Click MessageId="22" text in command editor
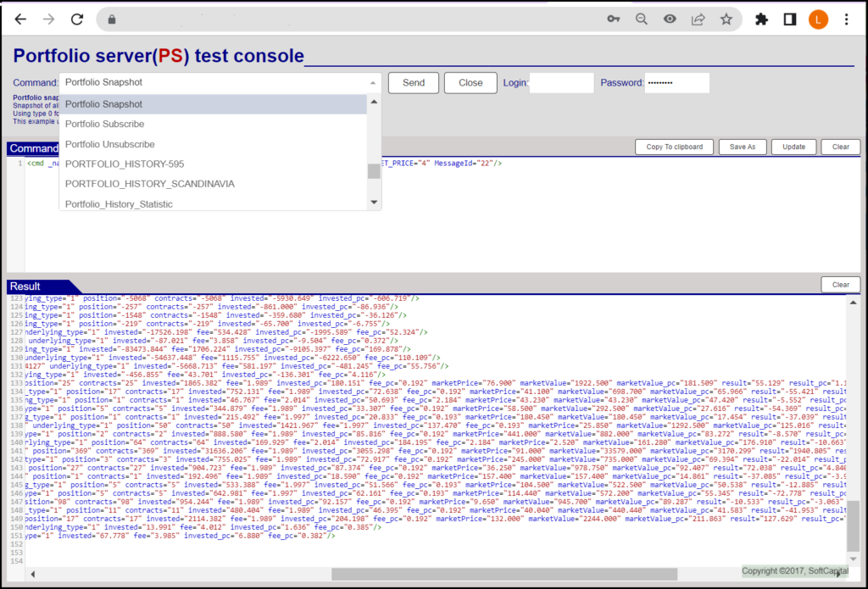The image size is (868, 589). (464, 164)
